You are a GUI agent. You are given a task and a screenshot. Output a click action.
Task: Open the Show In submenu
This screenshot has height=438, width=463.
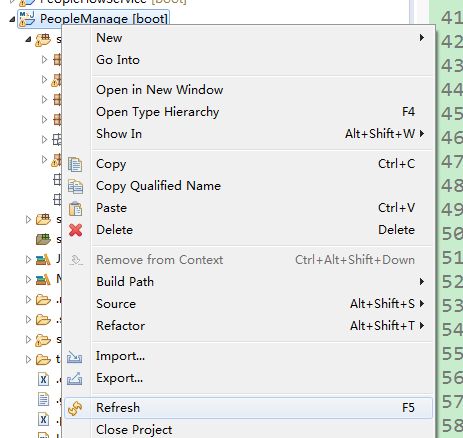point(262,134)
